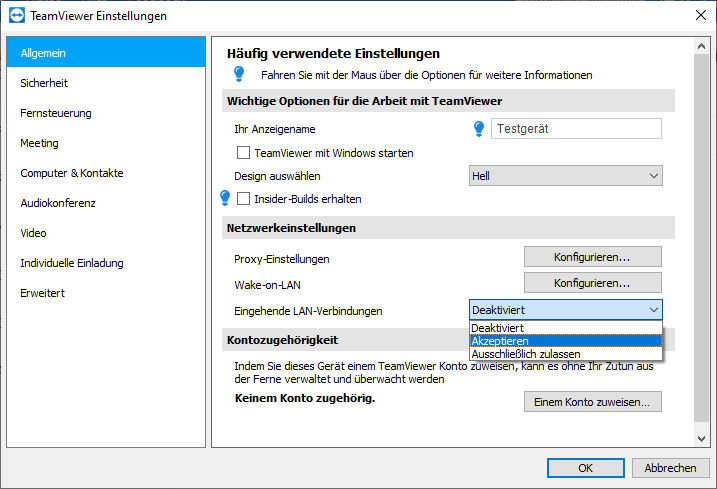
Task: Click the vertical scrollbar thumb
Action: point(701,238)
